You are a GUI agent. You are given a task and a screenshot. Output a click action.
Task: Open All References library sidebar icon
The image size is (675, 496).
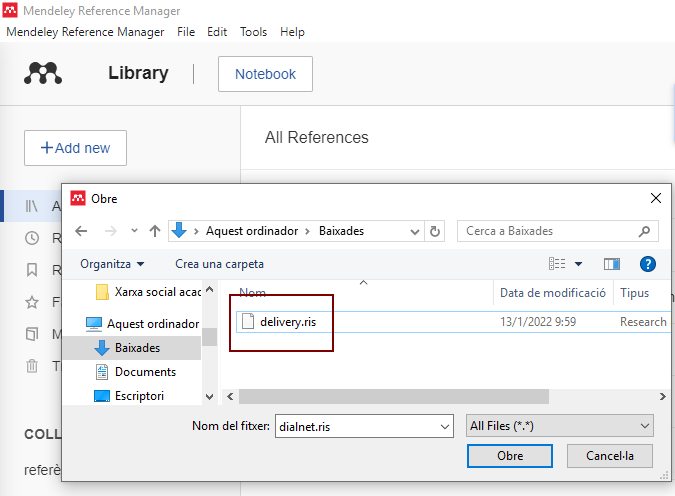click(32, 206)
